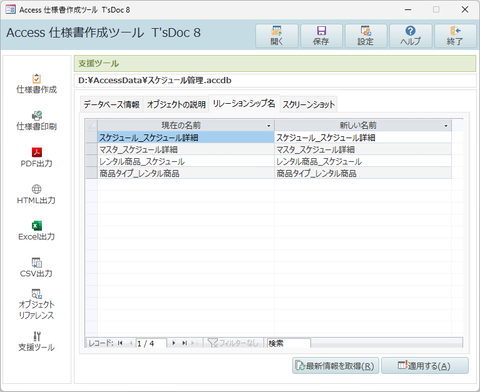Open the 現在の名前 column dropdown arrow
The height and width of the screenshot is (392, 480).
point(269,126)
